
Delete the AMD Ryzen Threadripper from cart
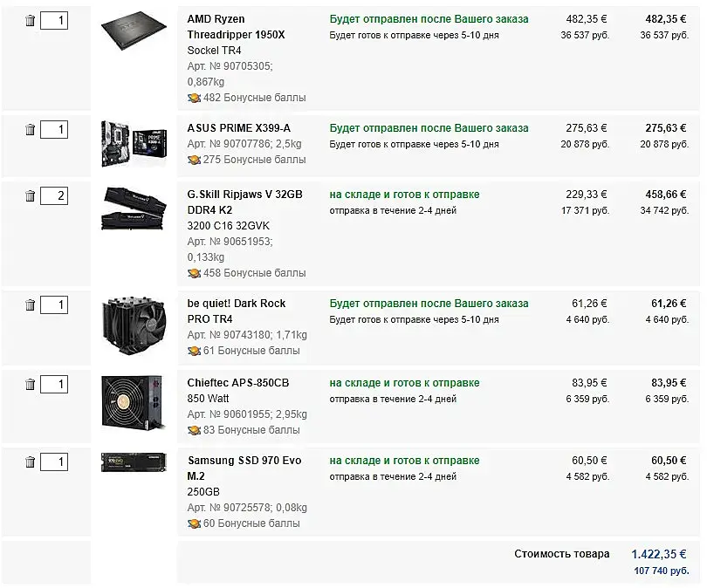coord(30,20)
